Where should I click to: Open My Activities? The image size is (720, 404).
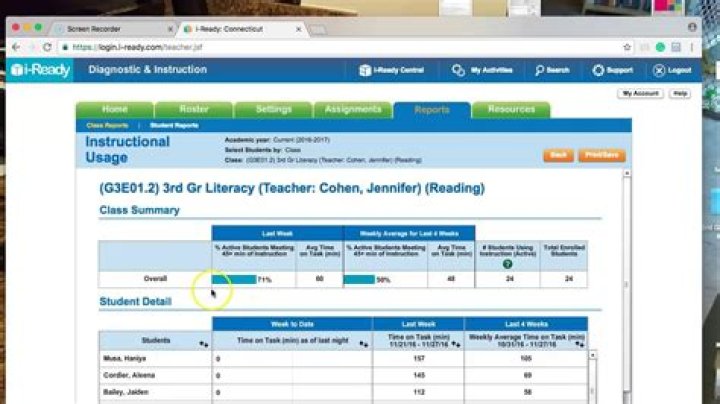pyautogui.click(x=482, y=70)
